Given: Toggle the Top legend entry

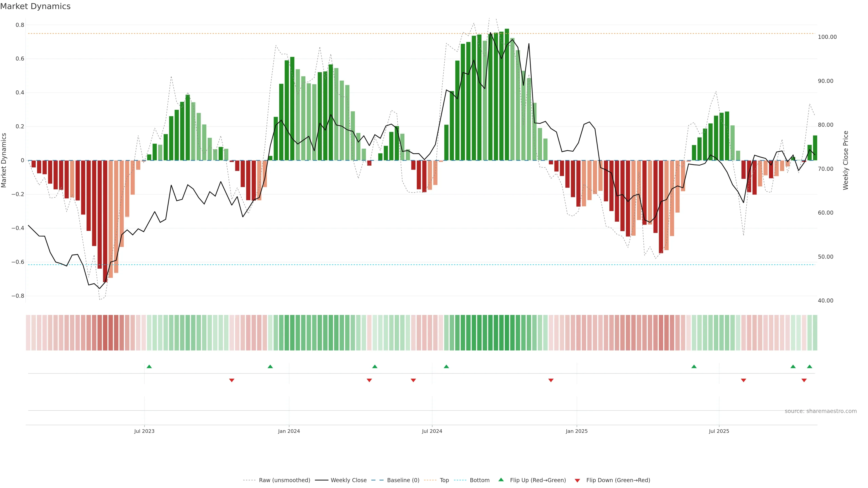Looking at the screenshot, I should click(444, 480).
